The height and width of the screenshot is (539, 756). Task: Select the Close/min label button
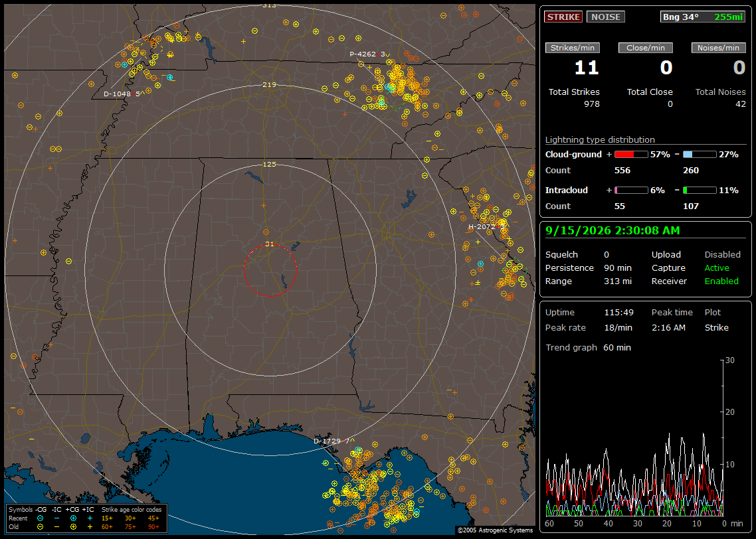[x=646, y=48]
